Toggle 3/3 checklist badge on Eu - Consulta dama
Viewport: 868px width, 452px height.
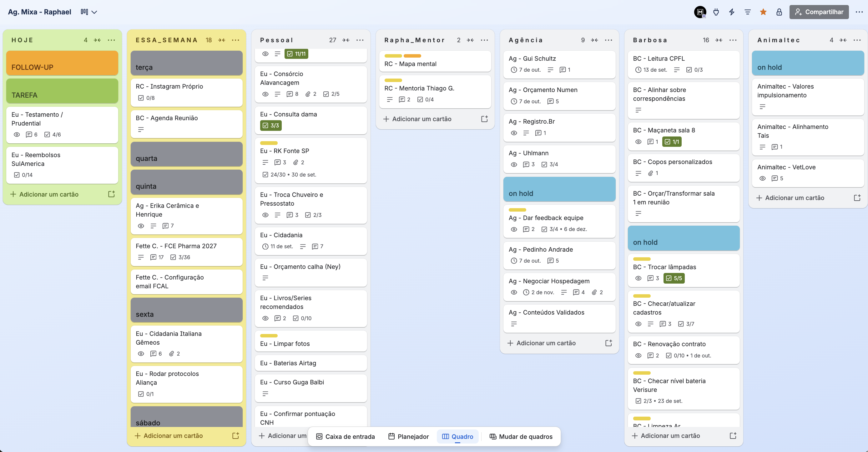[271, 126]
